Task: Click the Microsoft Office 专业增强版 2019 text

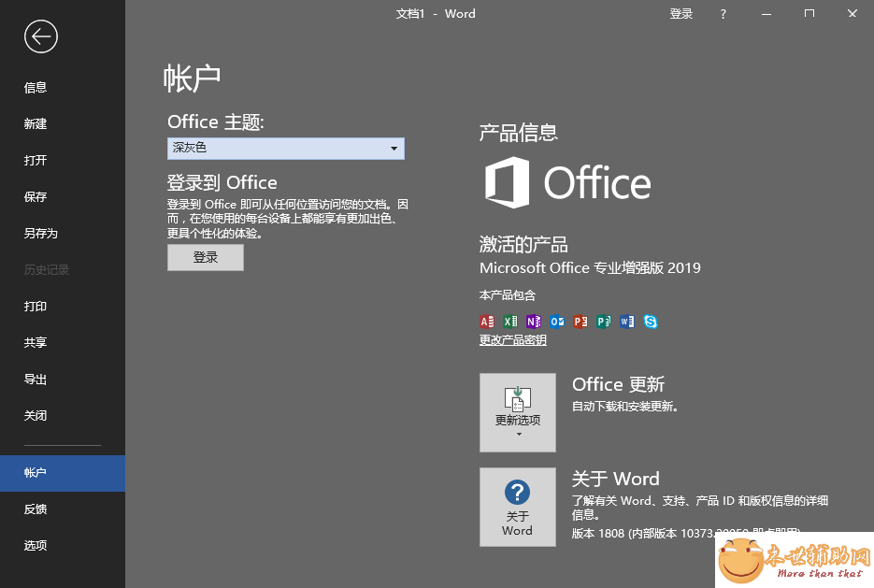Action: click(x=590, y=268)
